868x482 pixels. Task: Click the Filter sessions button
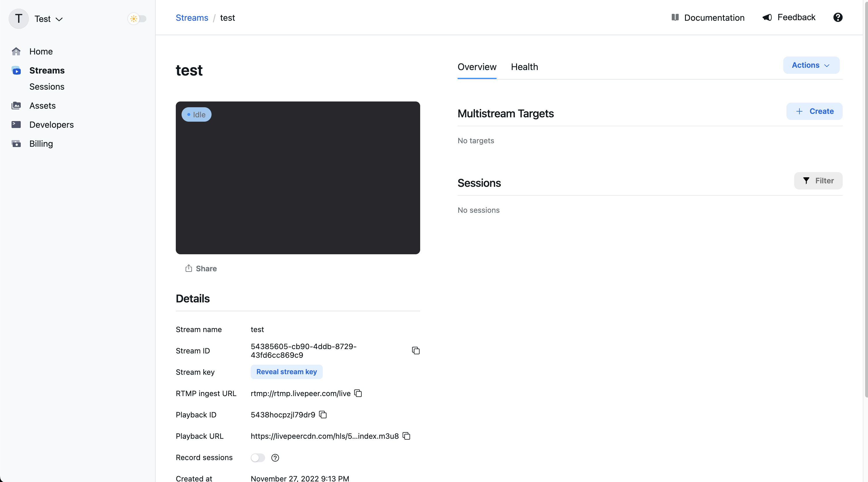pos(818,181)
